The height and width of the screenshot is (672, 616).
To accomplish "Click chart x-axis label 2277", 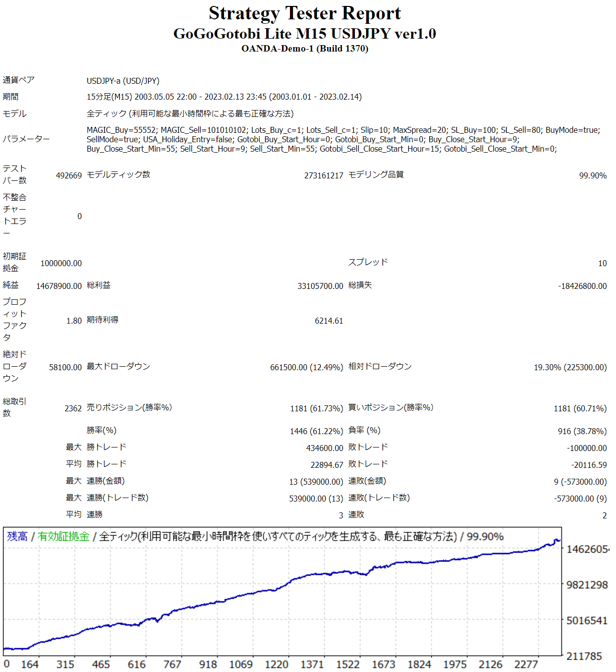I will [526, 665].
